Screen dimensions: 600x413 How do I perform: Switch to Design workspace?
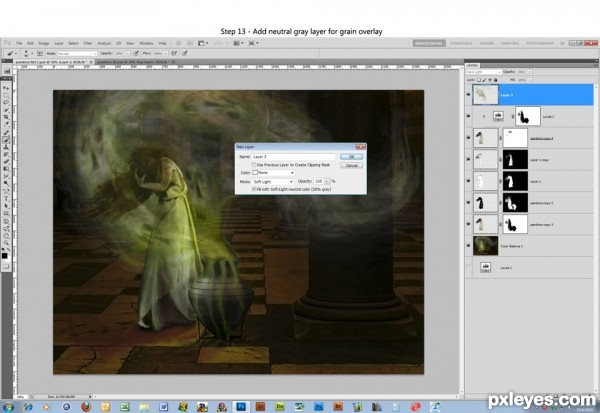[487, 43]
